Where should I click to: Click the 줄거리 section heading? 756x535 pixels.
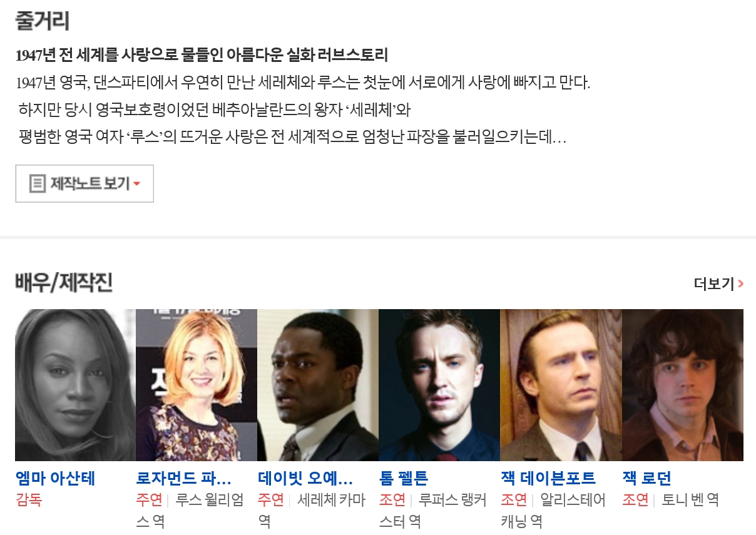(42, 21)
